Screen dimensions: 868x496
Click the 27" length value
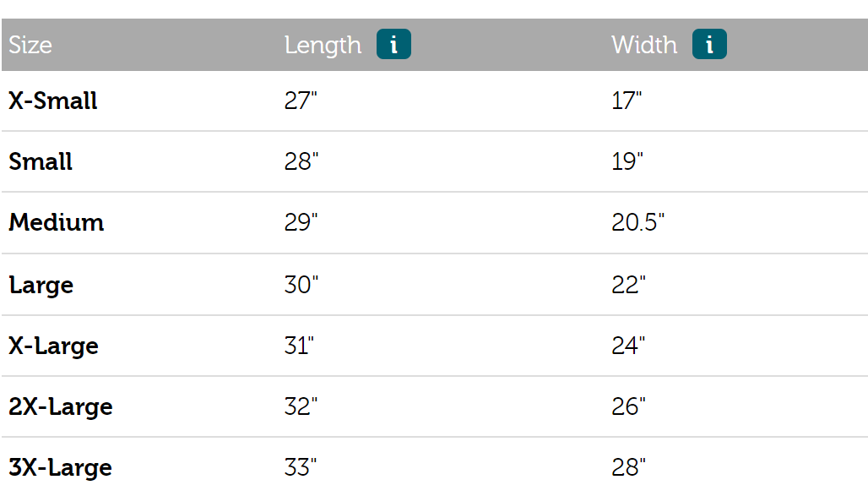pyautogui.click(x=300, y=101)
